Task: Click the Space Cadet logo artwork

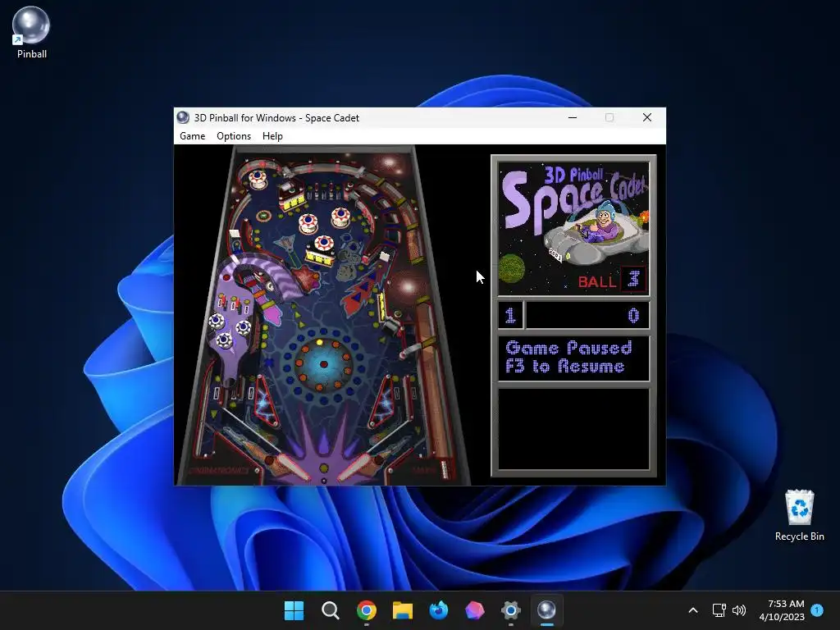Action: pos(573,228)
